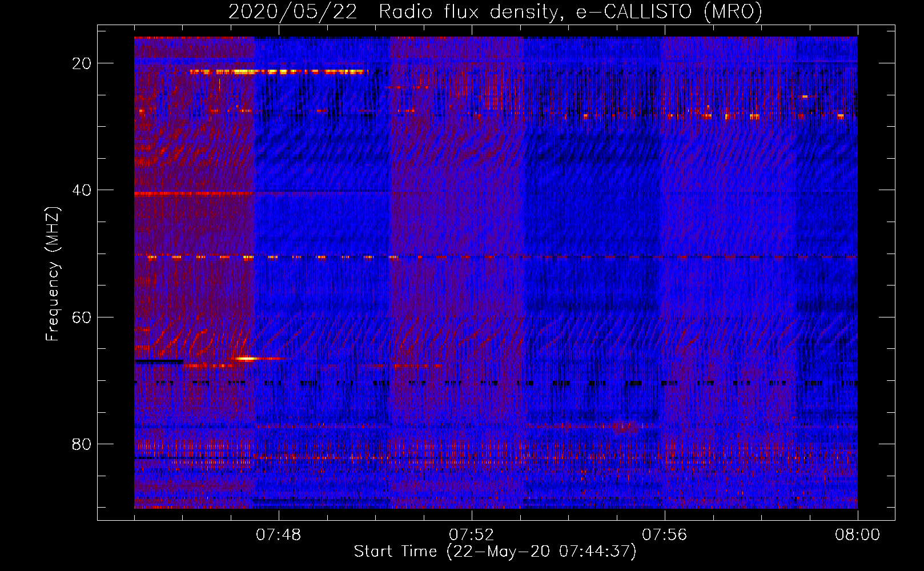Viewport: 924px width, 571px height.
Task: Click the '80' frequency tick label
Action: 82,444
